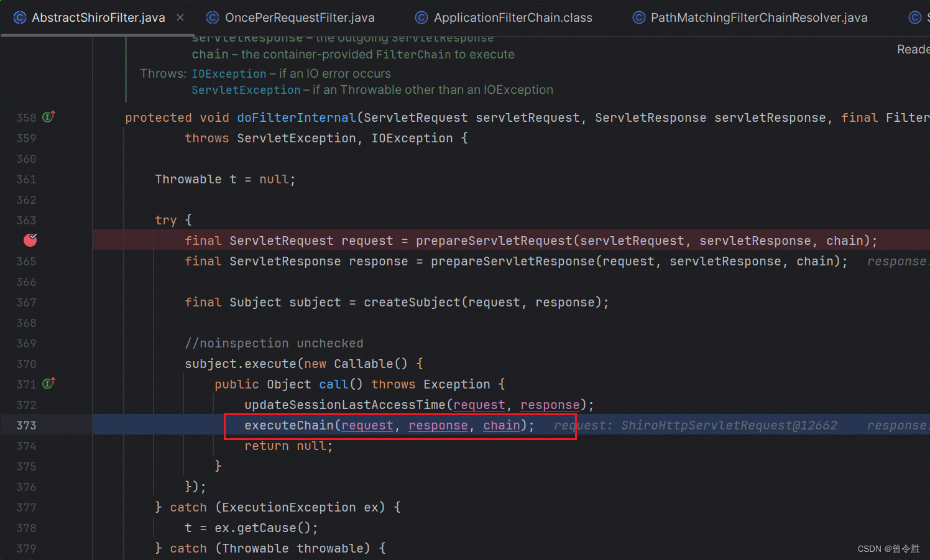Switch to AbstractShiroFilter.java tab
This screenshot has height=560, width=930.
pyautogui.click(x=98, y=17)
